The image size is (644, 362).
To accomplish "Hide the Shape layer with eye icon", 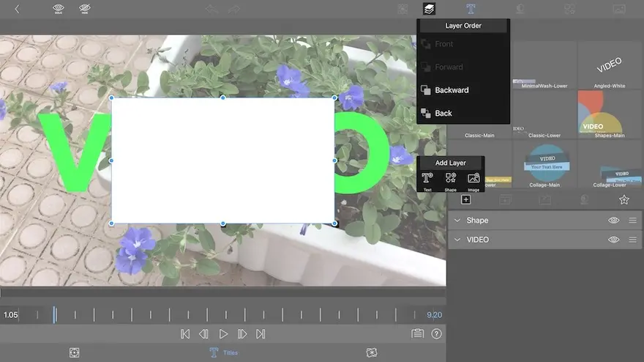I will coord(613,221).
